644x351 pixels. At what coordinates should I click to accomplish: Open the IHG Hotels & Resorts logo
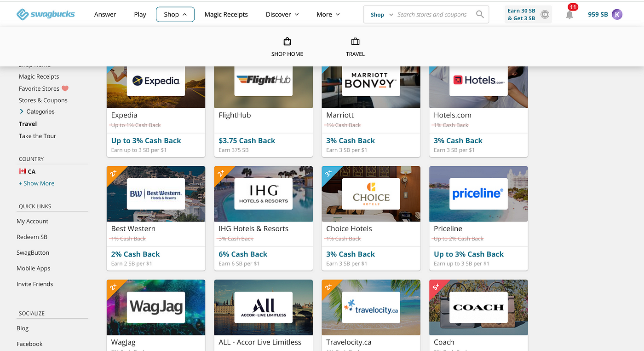tap(263, 194)
